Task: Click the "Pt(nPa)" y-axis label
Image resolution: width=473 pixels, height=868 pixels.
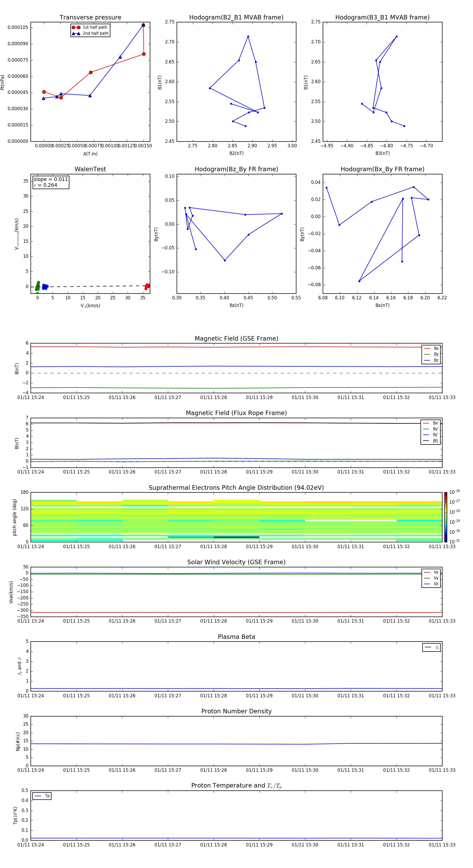Action: pyautogui.click(x=3, y=82)
